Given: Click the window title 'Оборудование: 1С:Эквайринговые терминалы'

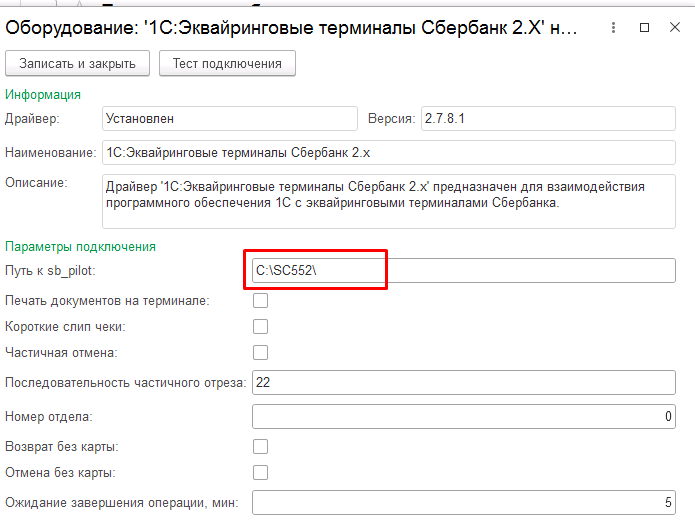Looking at the screenshot, I should [291, 27].
